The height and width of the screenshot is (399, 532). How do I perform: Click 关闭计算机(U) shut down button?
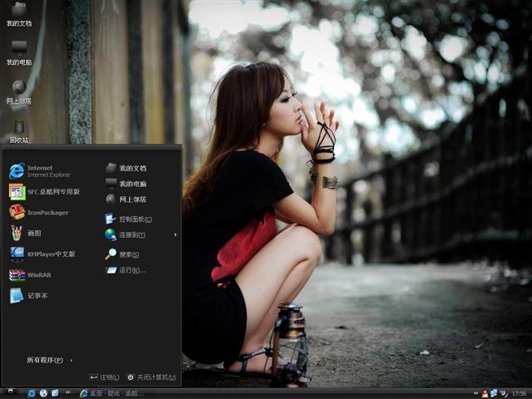pyautogui.click(x=151, y=377)
